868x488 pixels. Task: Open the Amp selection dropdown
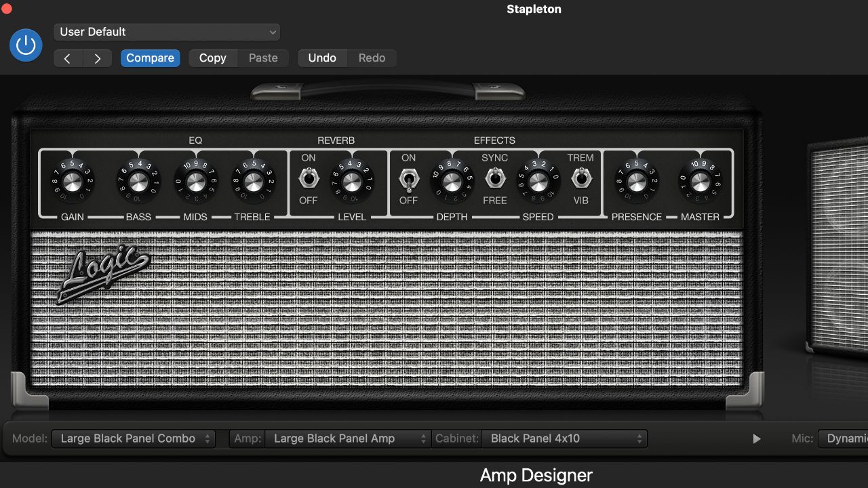click(348, 439)
